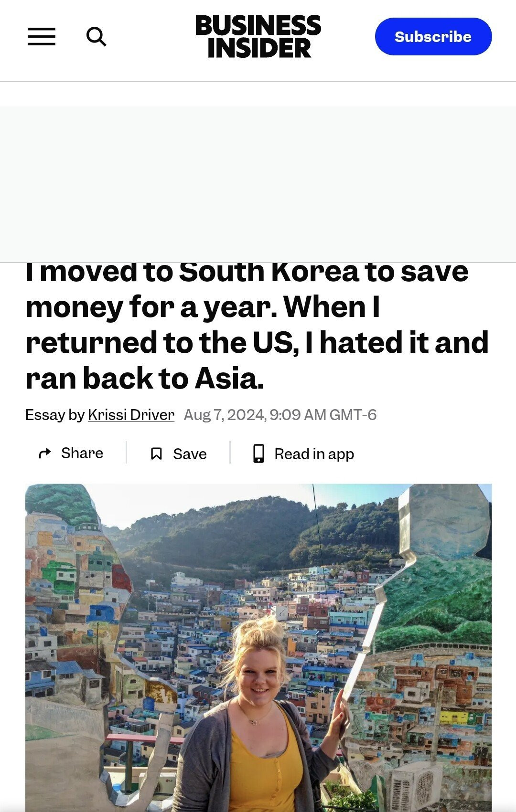This screenshot has width=516, height=812.
Task: Click the blue Subscribe button
Action: 433,36
